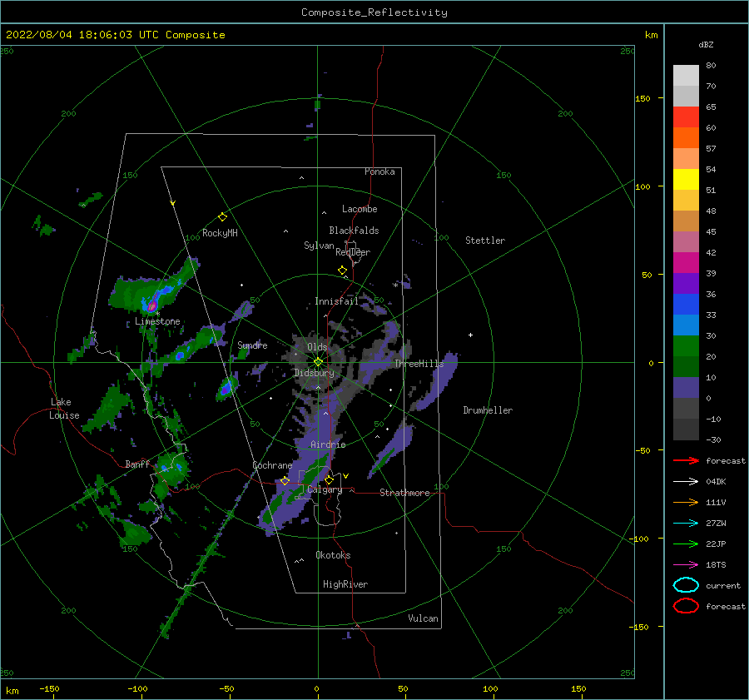Click the red forecast ellipse in legend
The width and height of the screenshot is (749, 700).
(x=686, y=606)
